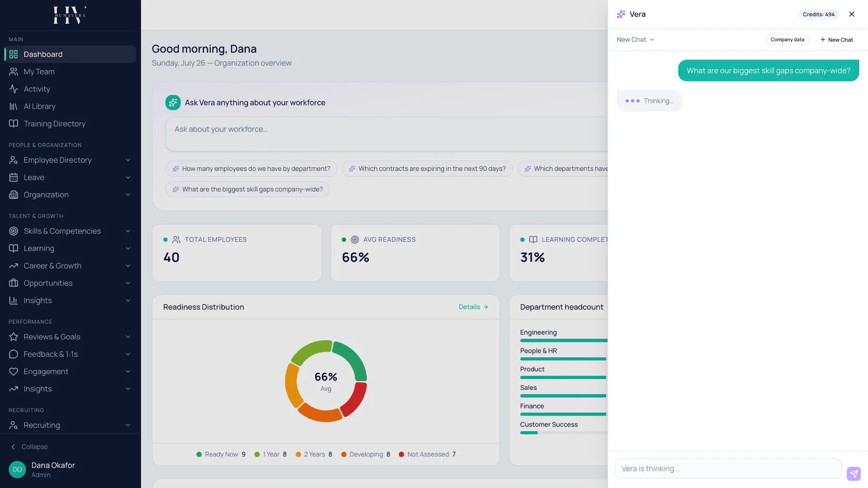
Task: Click the Feedback & 1:1s chat icon
Action: point(13,354)
